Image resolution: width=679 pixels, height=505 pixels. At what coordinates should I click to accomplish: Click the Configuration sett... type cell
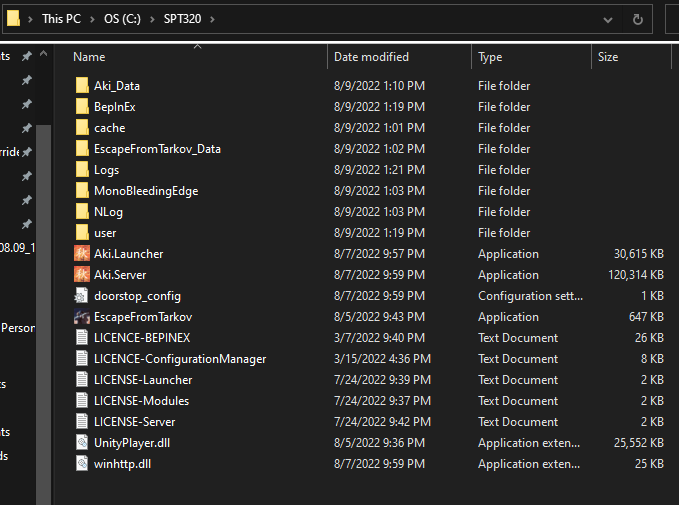click(530, 296)
